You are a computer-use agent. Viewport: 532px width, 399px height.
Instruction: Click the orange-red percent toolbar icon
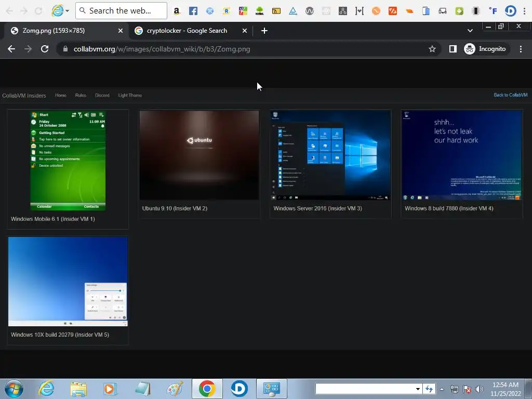coord(393,11)
